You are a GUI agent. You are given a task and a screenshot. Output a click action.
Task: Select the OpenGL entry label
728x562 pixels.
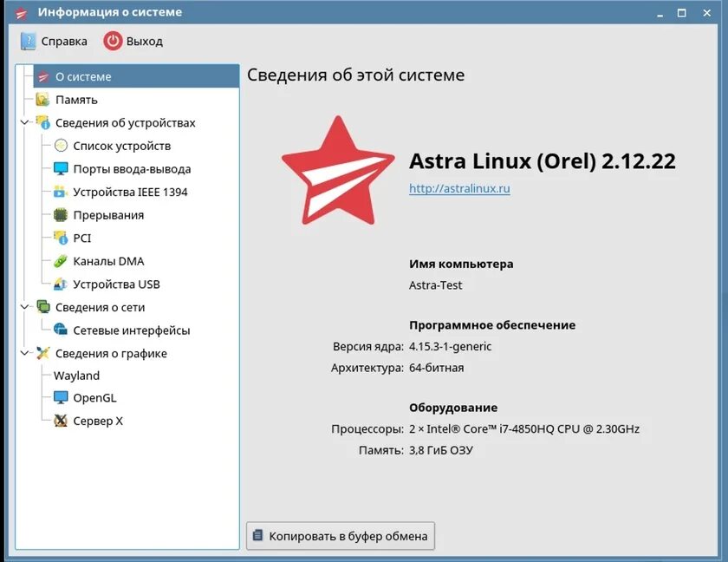click(94, 398)
